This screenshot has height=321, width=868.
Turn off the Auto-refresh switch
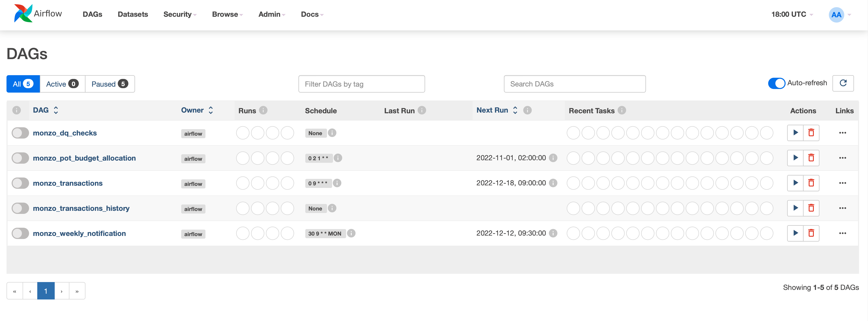(776, 83)
